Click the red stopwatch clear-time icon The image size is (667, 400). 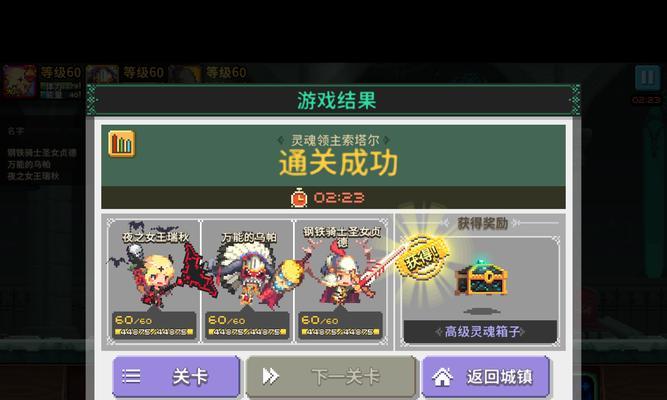point(299,197)
